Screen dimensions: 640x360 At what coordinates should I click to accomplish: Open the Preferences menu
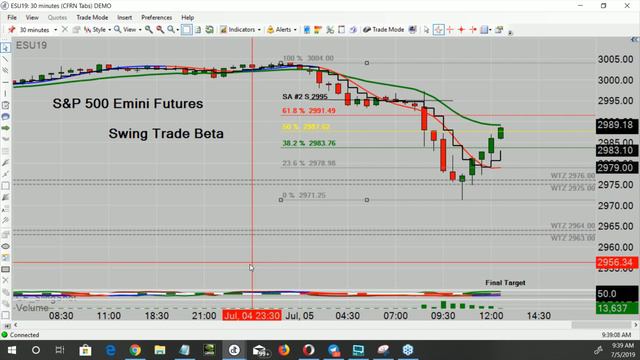coord(156,18)
